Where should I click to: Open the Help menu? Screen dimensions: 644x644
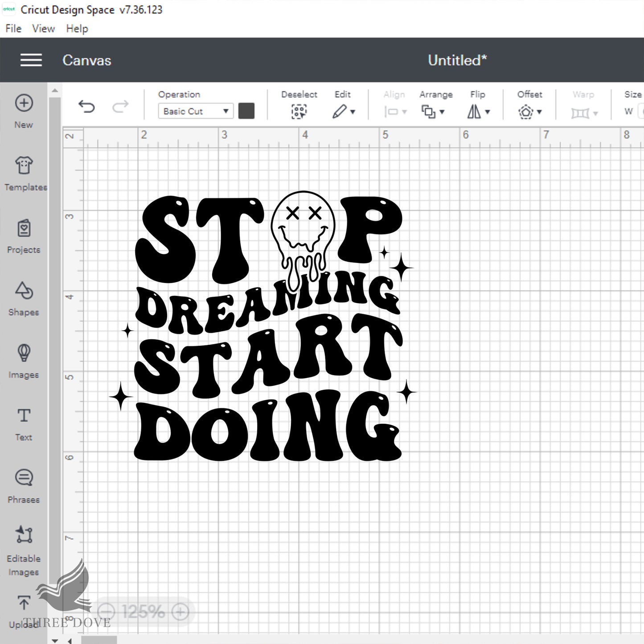coord(77,29)
